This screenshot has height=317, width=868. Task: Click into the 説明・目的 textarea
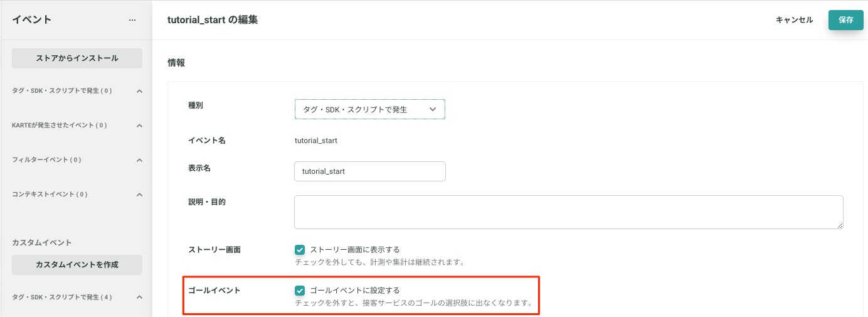pyautogui.click(x=569, y=212)
